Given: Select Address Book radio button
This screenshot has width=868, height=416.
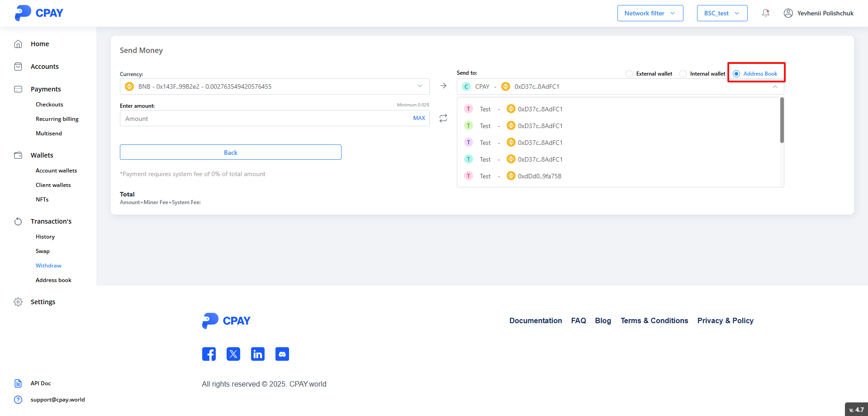Looking at the screenshot, I should (736, 74).
